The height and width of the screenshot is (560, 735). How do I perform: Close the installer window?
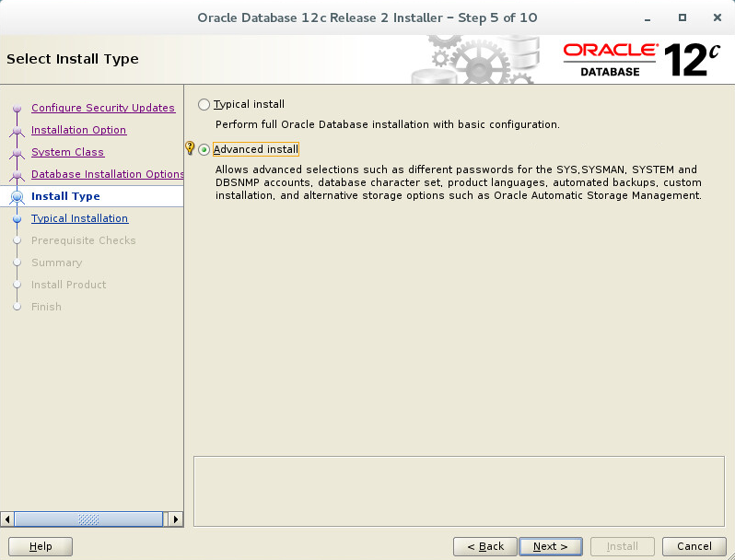tap(717, 17)
